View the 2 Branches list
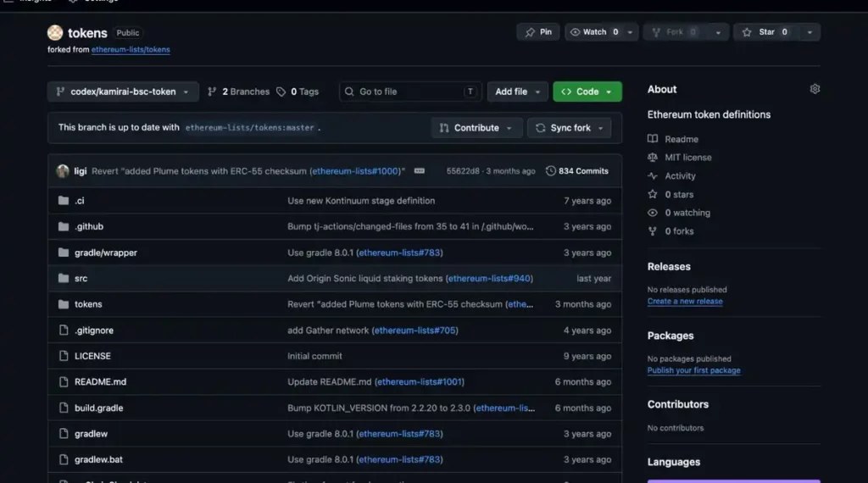This screenshot has width=868, height=483. pos(238,92)
